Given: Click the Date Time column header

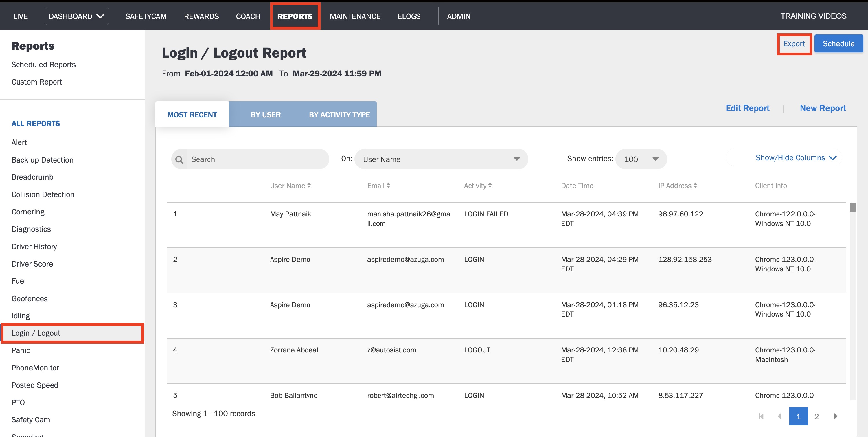Looking at the screenshot, I should point(577,185).
